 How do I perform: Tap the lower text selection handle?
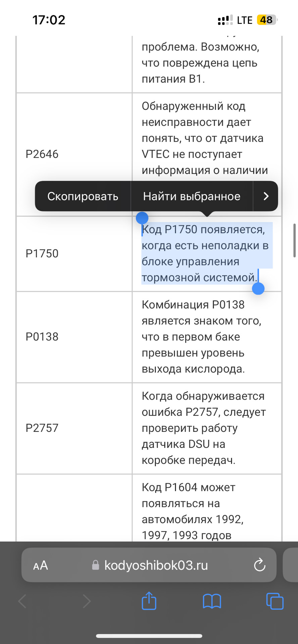258,288
